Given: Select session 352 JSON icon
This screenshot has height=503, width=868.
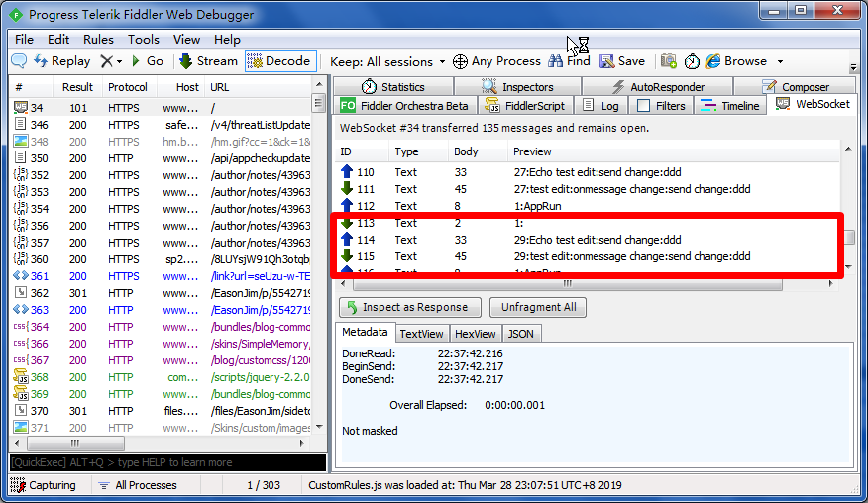Looking at the screenshot, I should point(21,175).
